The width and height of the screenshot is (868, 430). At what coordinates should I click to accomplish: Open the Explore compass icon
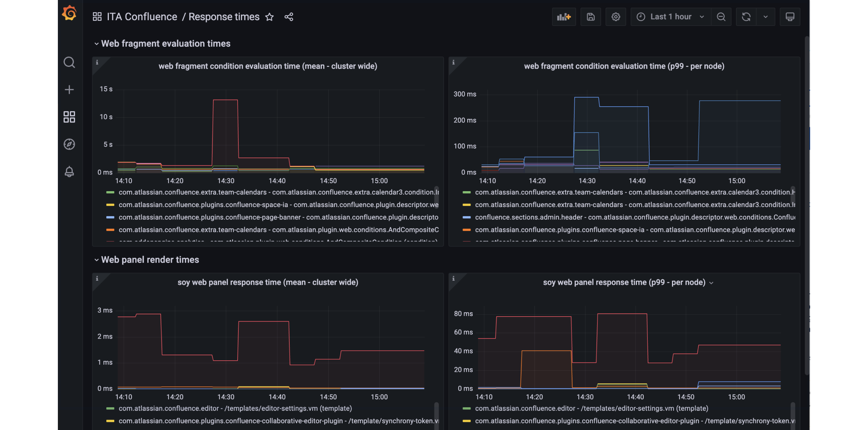(69, 144)
